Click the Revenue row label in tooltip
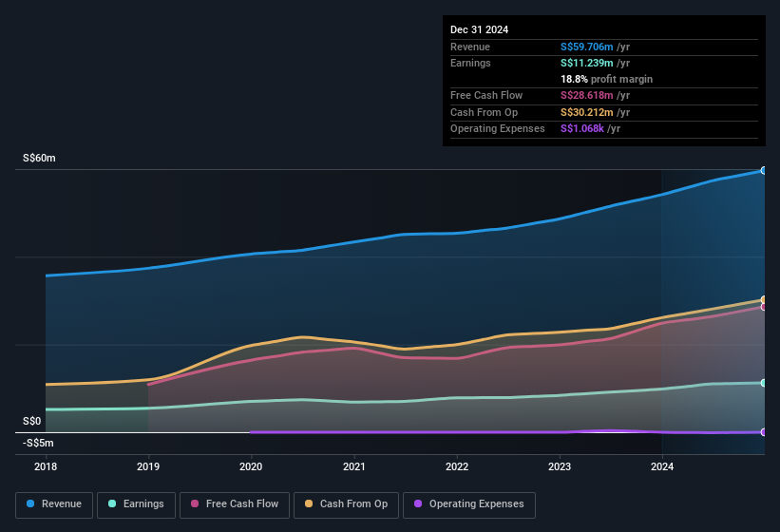The image size is (780, 532). click(x=470, y=47)
